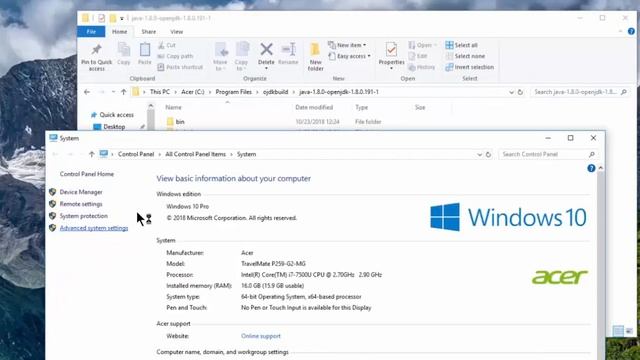The height and width of the screenshot is (360, 640).
Task: Click Explorer search box
Action: tap(579, 92)
